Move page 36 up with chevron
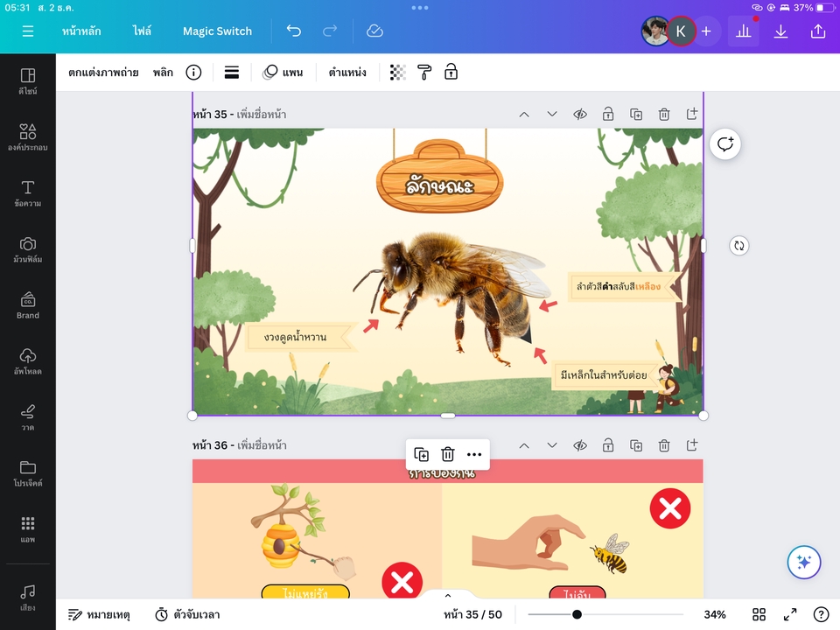840x630 pixels. [523, 445]
